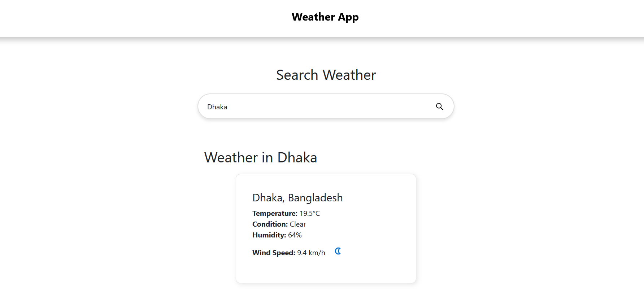Click the Search Weather heading
The height and width of the screenshot is (297, 644).
pyautogui.click(x=326, y=75)
